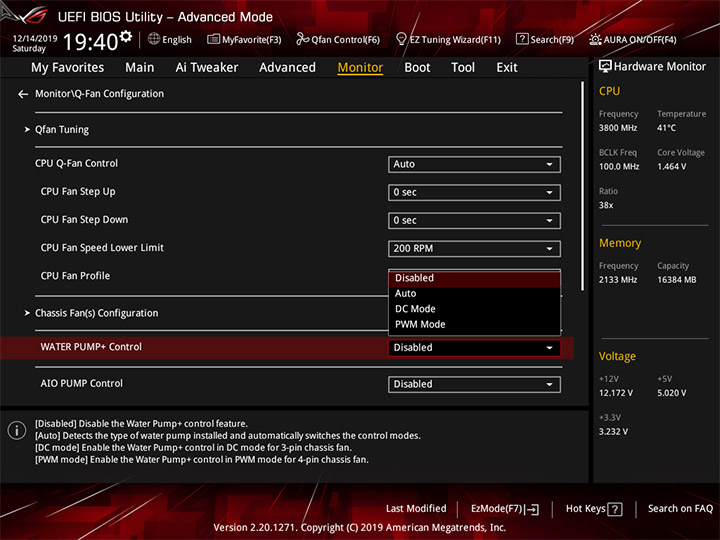
Task: Open WATER PUMP+ Control dropdown
Action: pos(474,348)
